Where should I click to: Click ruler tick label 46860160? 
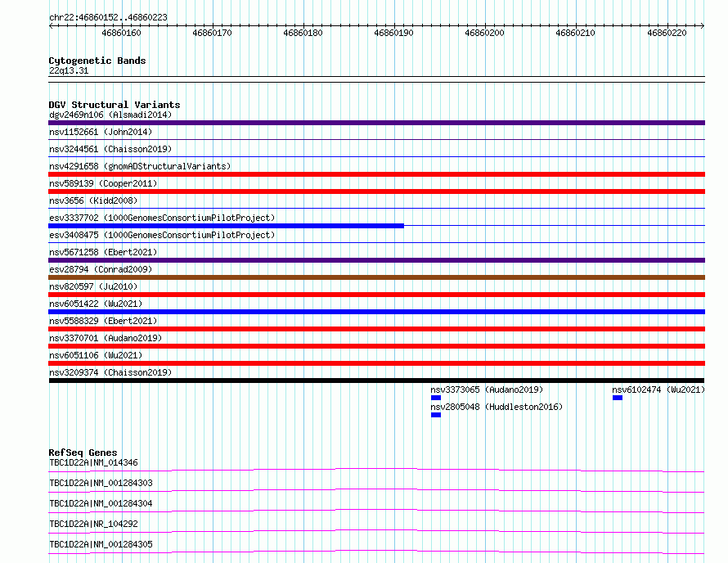[x=121, y=33]
